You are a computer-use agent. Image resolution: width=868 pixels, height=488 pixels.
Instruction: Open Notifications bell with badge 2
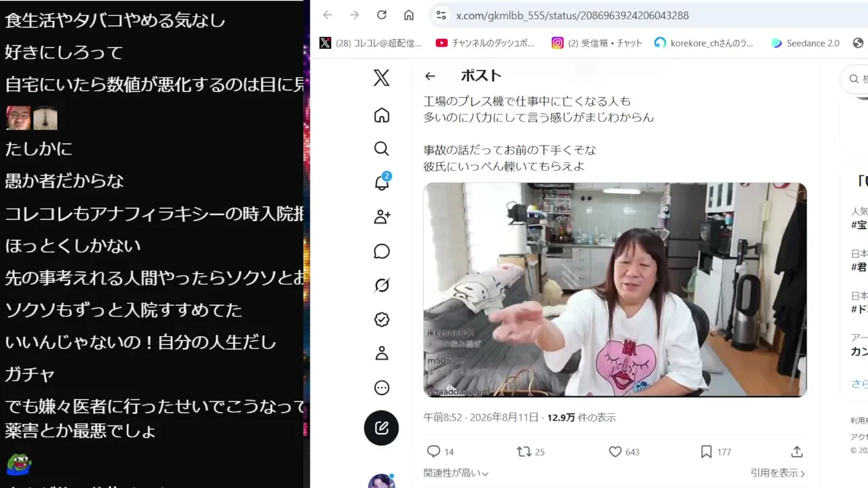click(x=382, y=182)
